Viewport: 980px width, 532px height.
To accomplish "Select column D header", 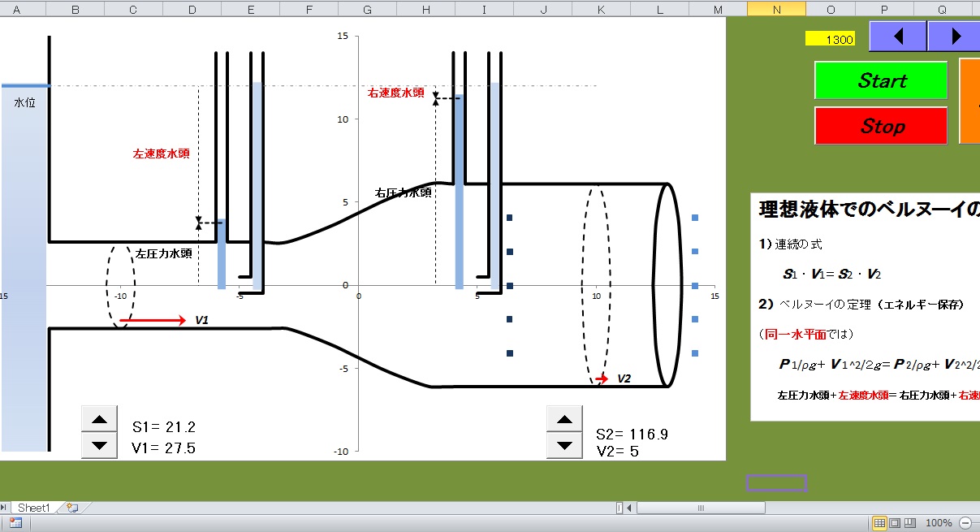I will point(192,9).
